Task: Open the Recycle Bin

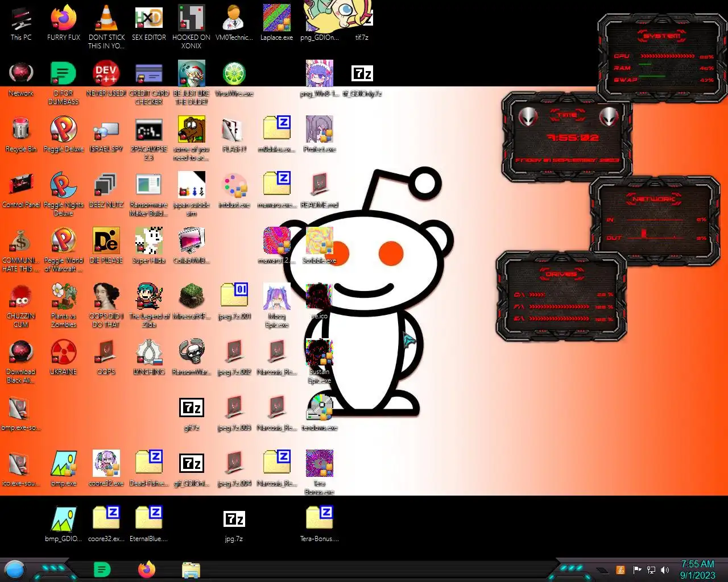Action: pyautogui.click(x=21, y=135)
